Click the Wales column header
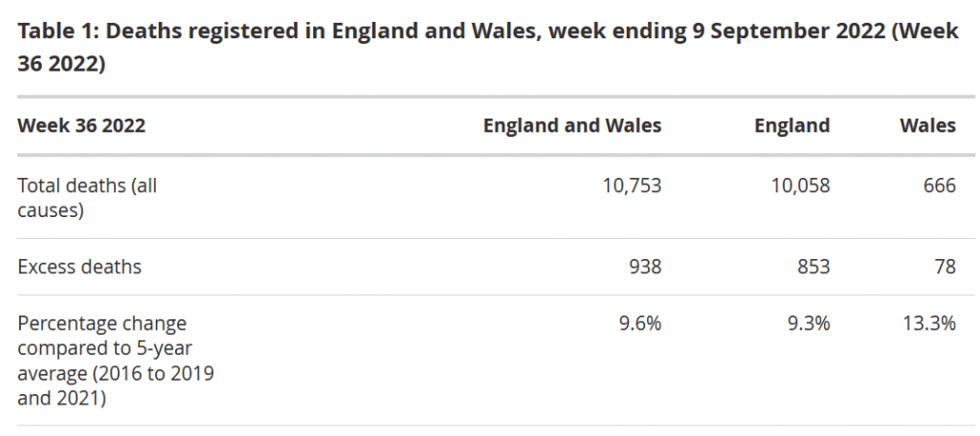The image size is (980, 436). tap(927, 125)
